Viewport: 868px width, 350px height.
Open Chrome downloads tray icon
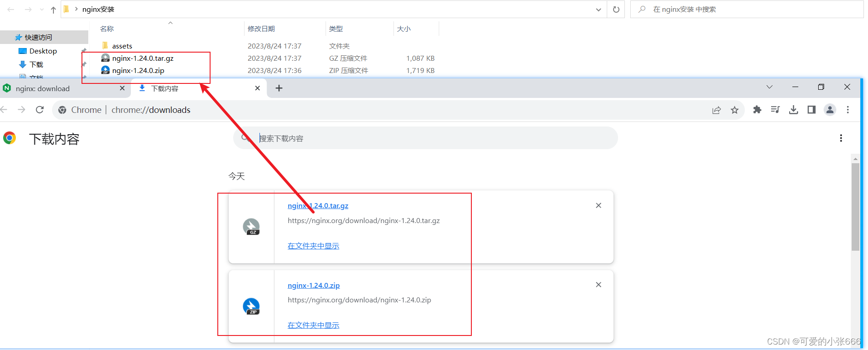pyautogui.click(x=793, y=110)
